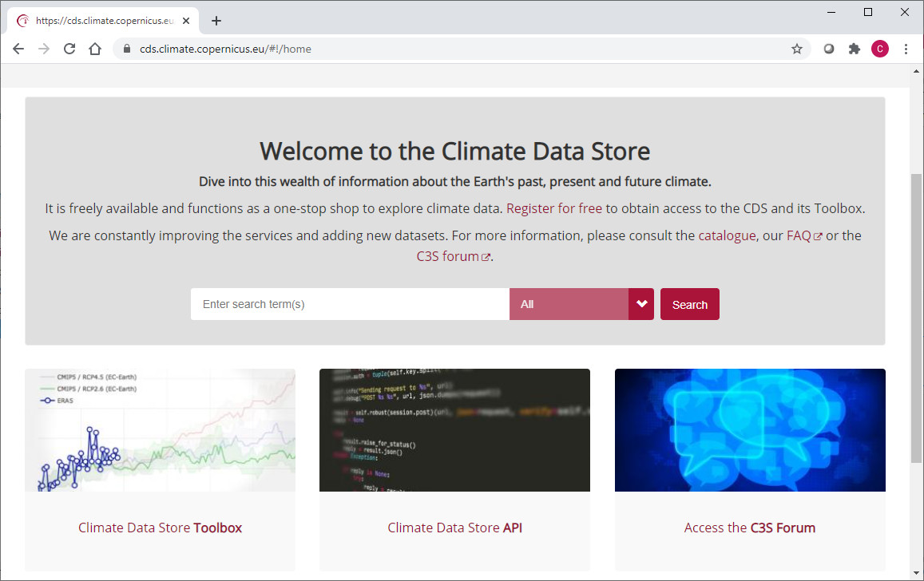
Task: Open the FAQ external link
Action: coord(803,235)
